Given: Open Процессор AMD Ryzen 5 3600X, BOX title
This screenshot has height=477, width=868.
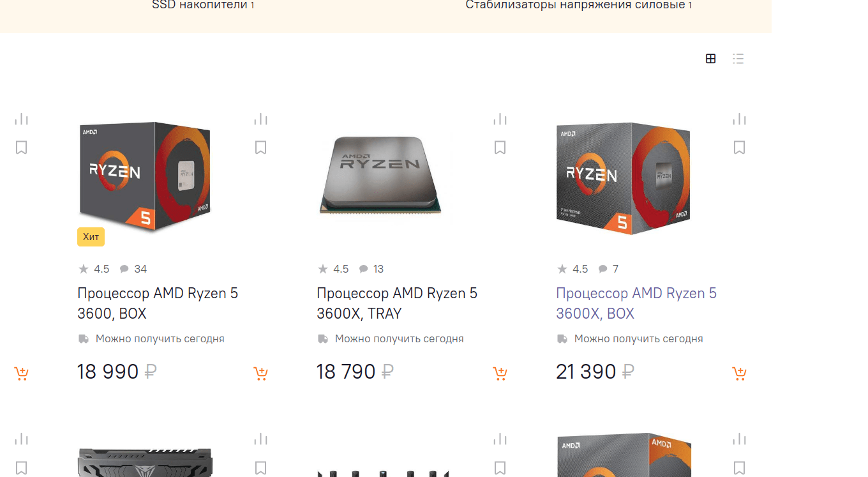Looking at the screenshot, I should pyautogui.click(x=636, y=303).
